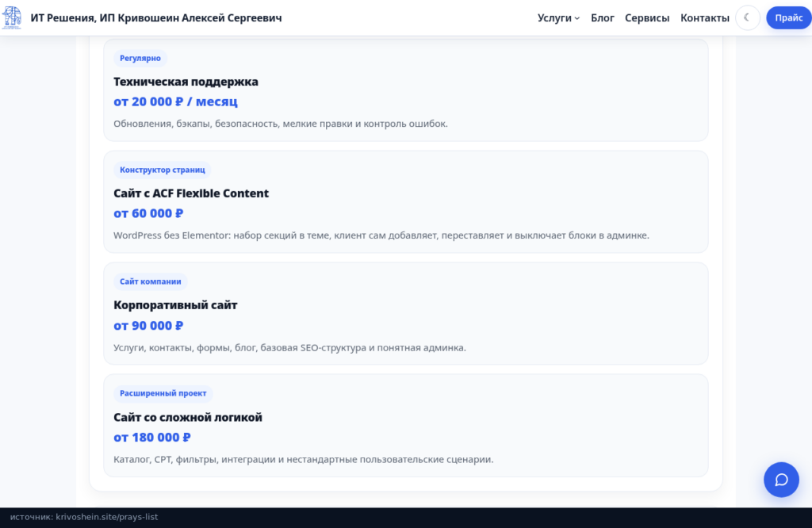
Task: Click price от 180 000 ₽
Action: pyautogui.click(x=152, y=438)
